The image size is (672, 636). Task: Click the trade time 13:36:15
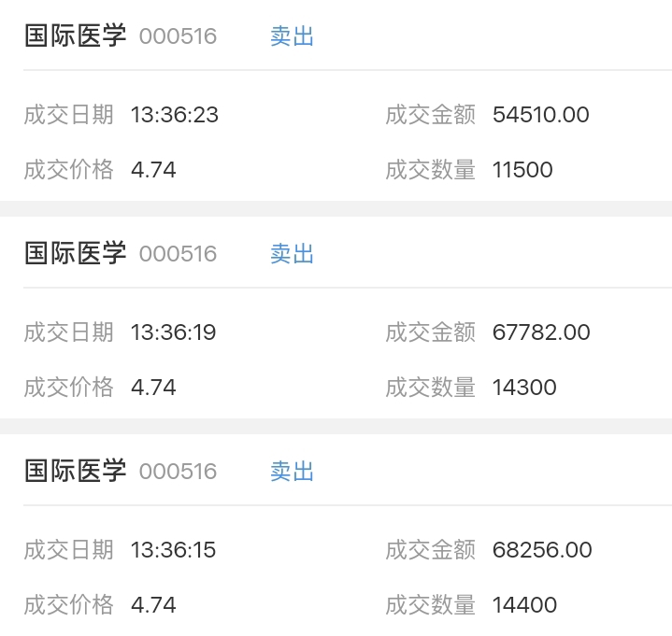pyautogui.click(x=174, y=550)
